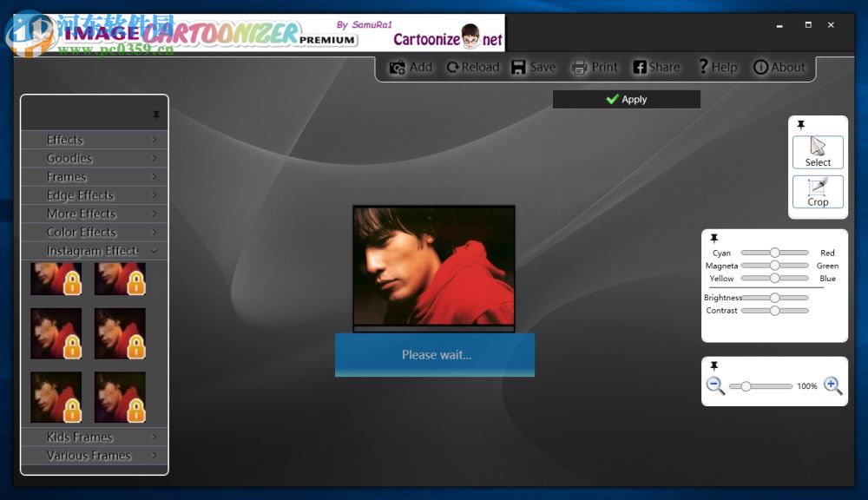
Task: Toggle the tools panel pin
Action: [x=801, y=125]
